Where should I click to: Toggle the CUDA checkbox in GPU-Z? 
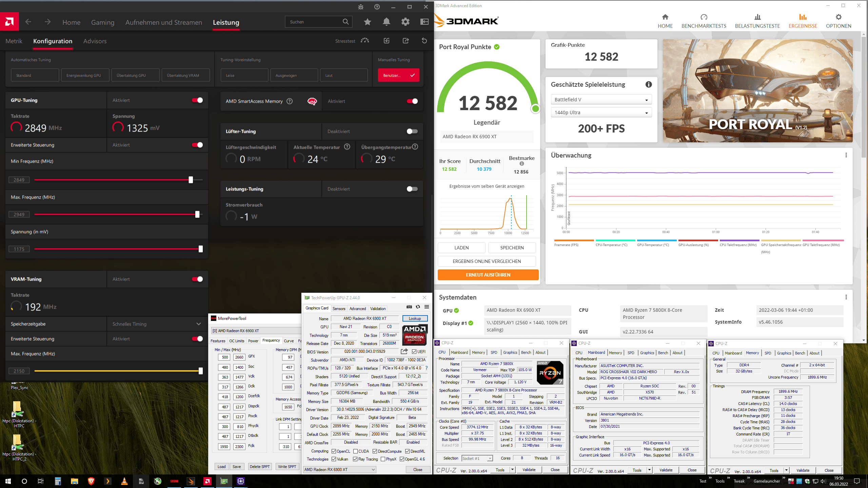pyautogui.click(x=356, y=451)
